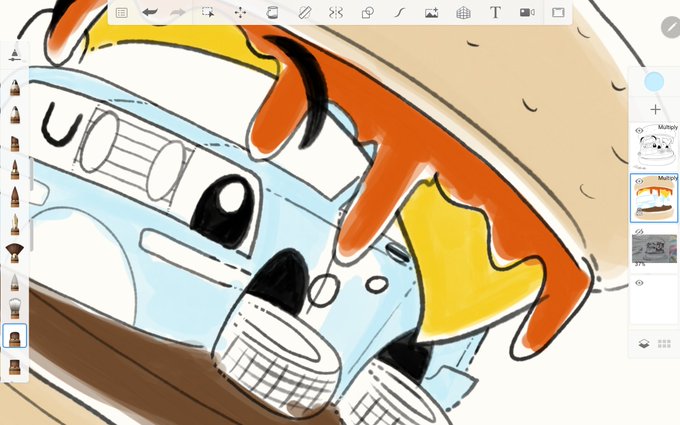Pick the gray-tipped airbrush
The width and height of the screenshot is (680, 425).
click(x=15, y=281)
